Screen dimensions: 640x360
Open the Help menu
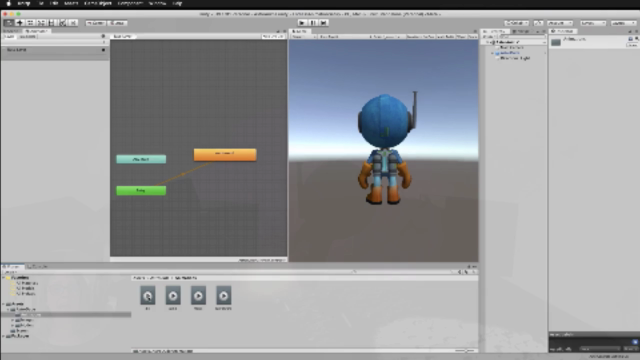(177, 3)
